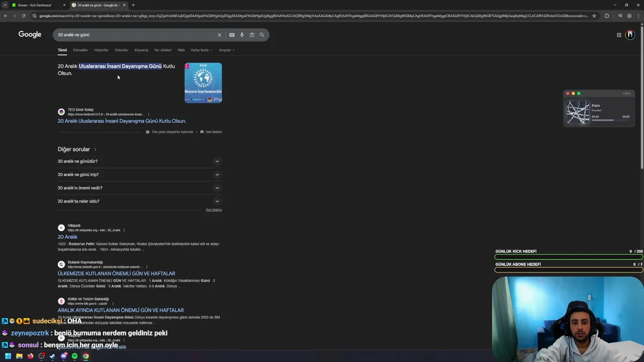Open 'ÜLKEMİZDE KUTLANAN ÖNEMLİ GÜN VE HAFTALAR' link
The height and width of the screenshot is (362, 644).
tap(116, 274)
